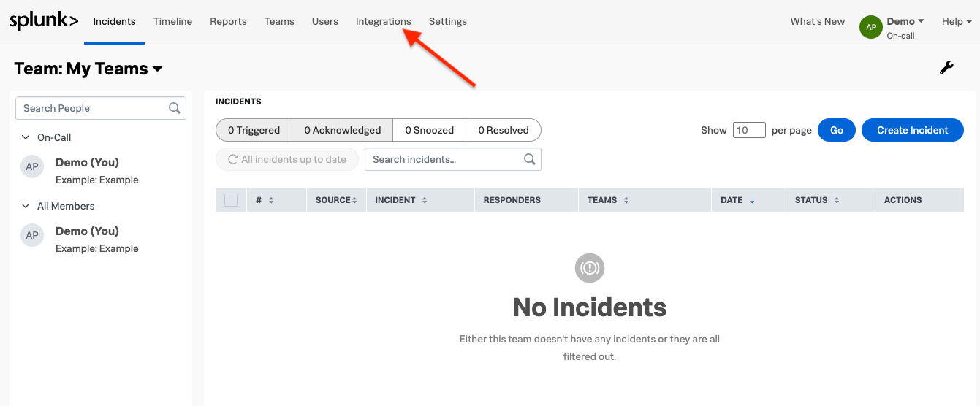Switch to the Timeline tab
Viewport: 980px width, 406px height.
(172, 21)
